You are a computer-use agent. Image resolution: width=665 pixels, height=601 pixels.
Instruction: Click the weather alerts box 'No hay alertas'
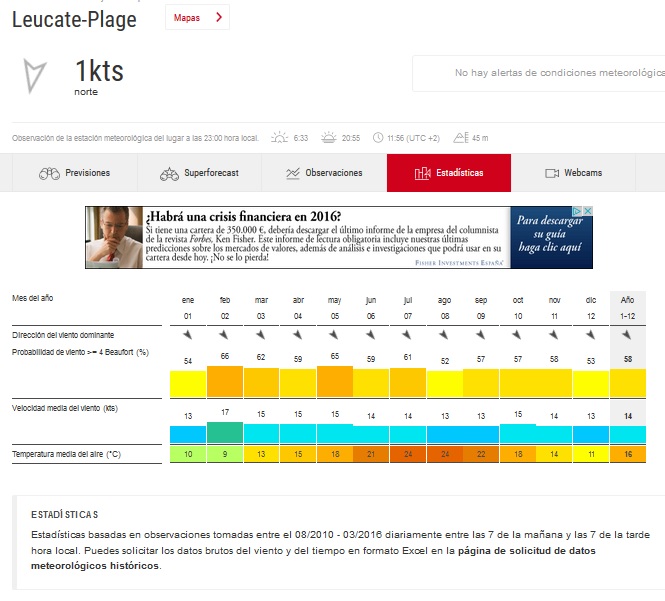tap(539, 73)
